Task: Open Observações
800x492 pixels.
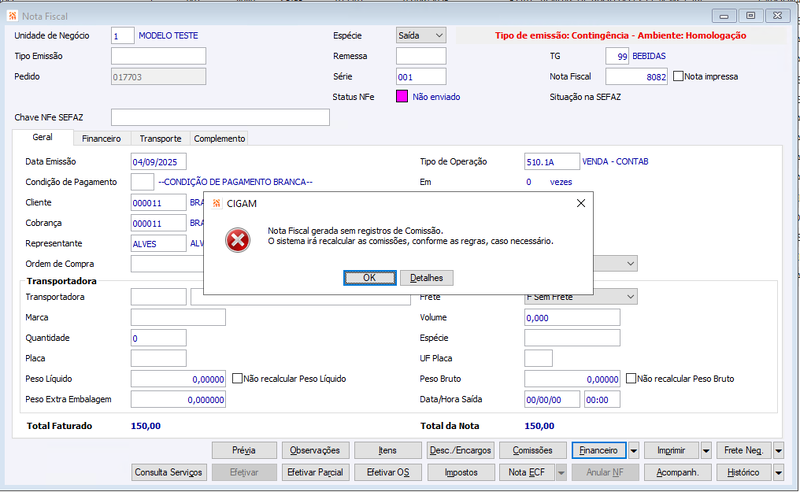Action: pyautogui.click(x=315, y=451)
